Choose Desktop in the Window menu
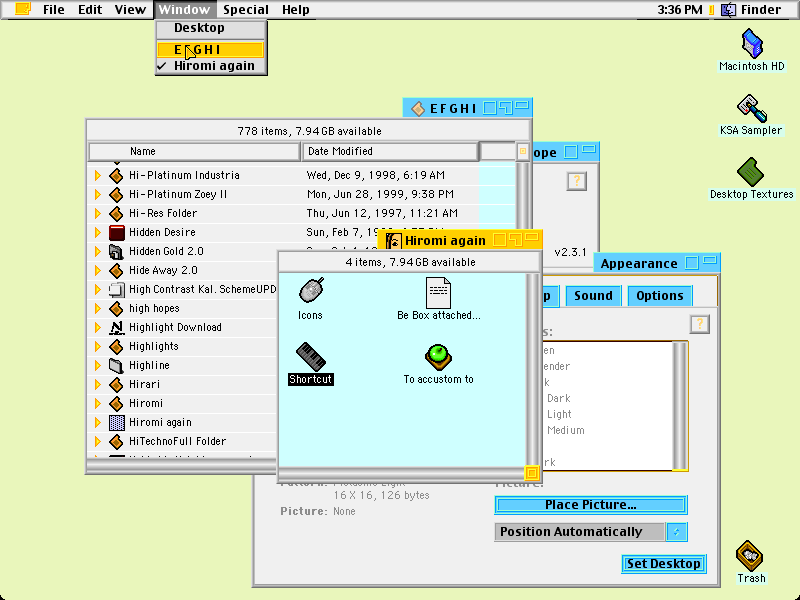Screen dimensions: 800x600 point(210,28)
